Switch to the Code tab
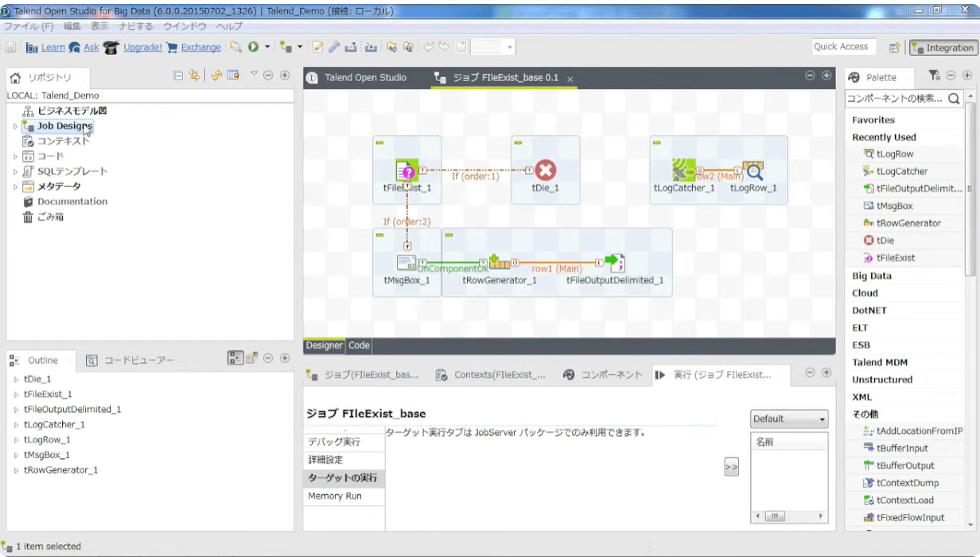This screenshot has width=980, height=557. click(359, 345)
